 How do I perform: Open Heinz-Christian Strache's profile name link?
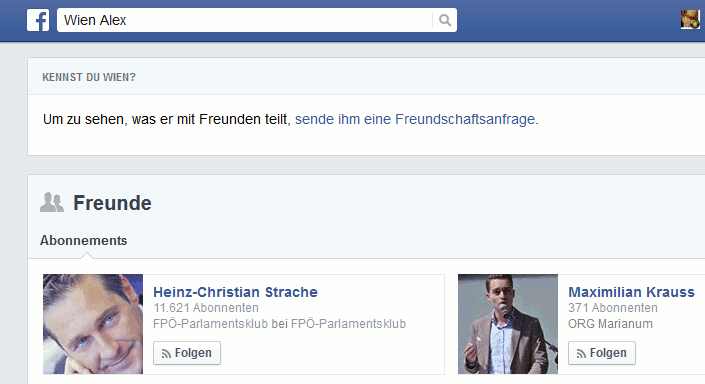tap(235, 292)
